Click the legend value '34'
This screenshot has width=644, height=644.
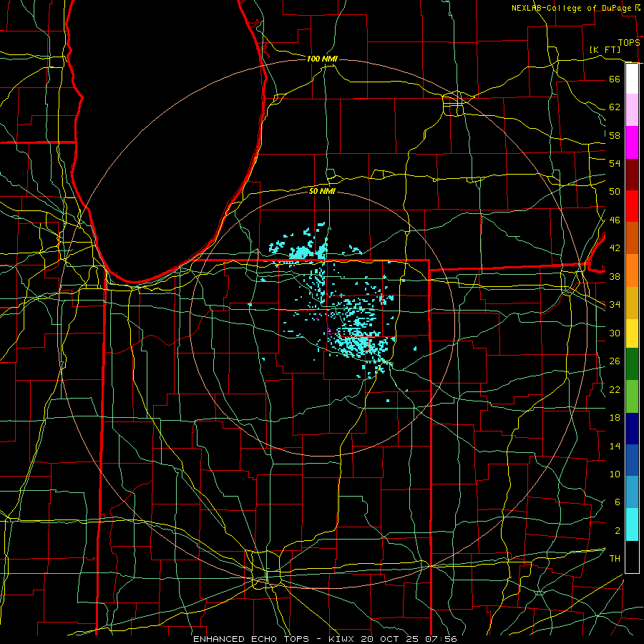pos(615,304)
